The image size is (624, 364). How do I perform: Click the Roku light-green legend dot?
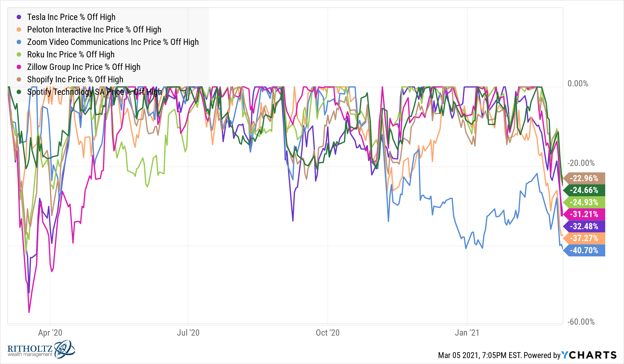coord(19,55)
